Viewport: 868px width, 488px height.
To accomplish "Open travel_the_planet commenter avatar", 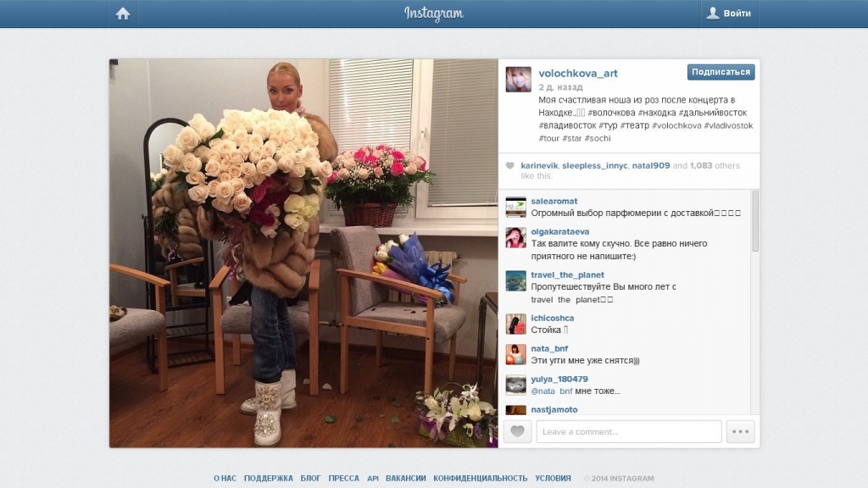I will coord(516,280).
